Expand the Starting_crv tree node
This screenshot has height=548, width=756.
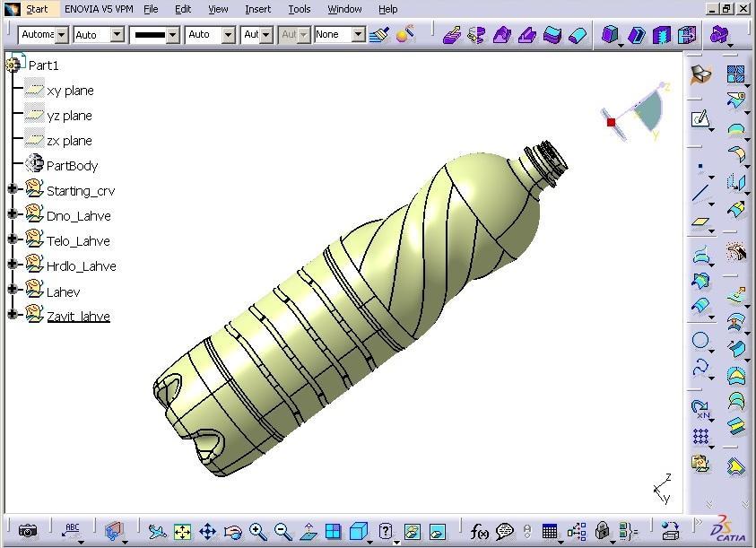coord(13,188)
